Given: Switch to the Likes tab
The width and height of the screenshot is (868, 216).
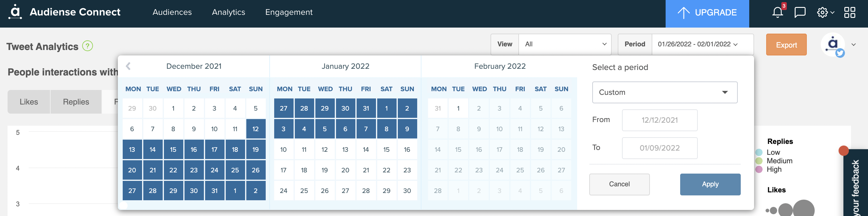Looking at the screenshot, I should point(29,102).
